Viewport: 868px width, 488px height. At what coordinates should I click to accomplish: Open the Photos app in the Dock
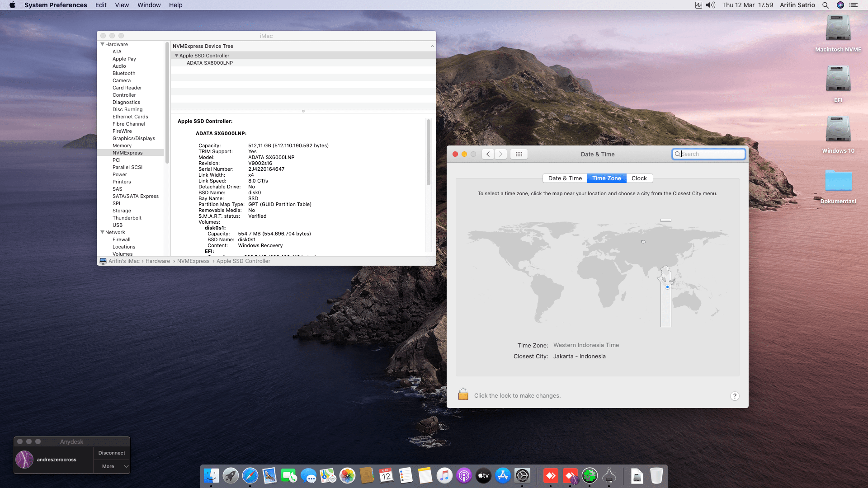tap(347, 475)
